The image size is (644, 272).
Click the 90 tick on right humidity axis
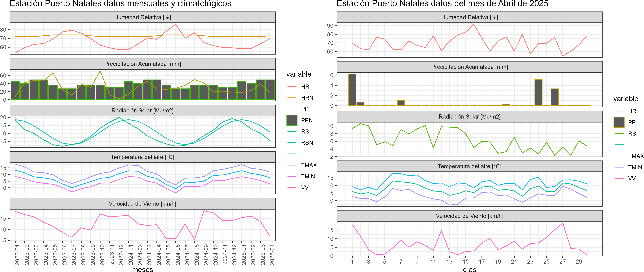pyautogui.click(x=330, y=26)
